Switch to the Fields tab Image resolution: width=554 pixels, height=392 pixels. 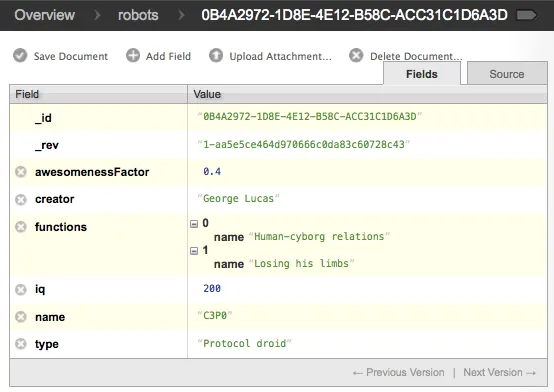pyautogui.click(x=422, y=74)
